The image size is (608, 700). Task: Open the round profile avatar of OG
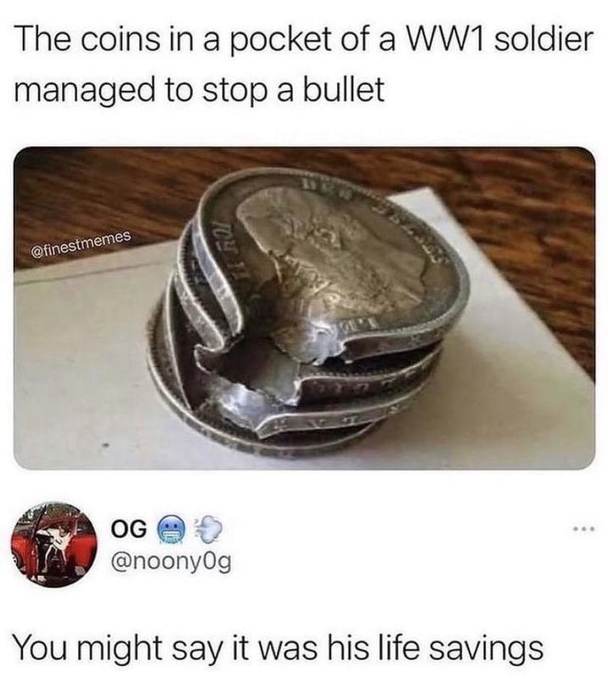point(53,545)
